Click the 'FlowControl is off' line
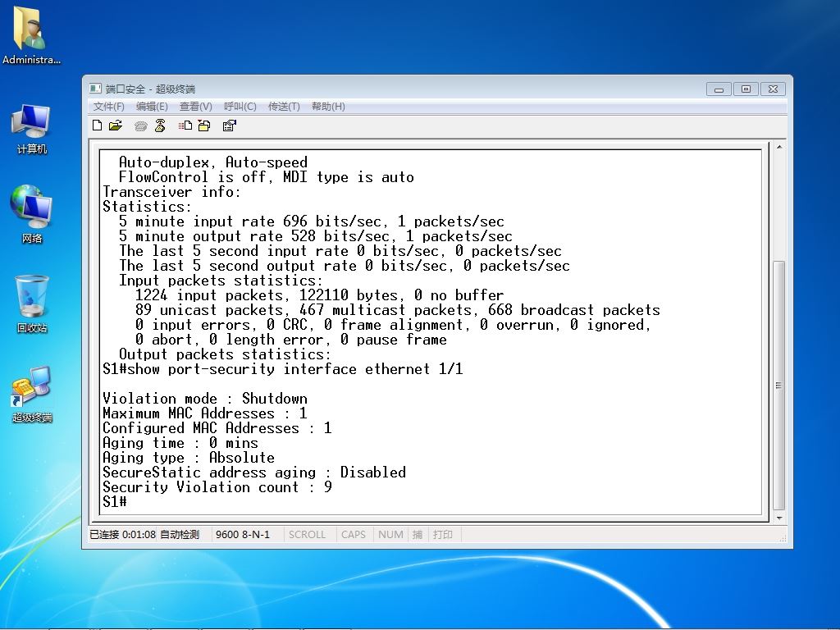The image size is (840, 630). click(267, 177)
